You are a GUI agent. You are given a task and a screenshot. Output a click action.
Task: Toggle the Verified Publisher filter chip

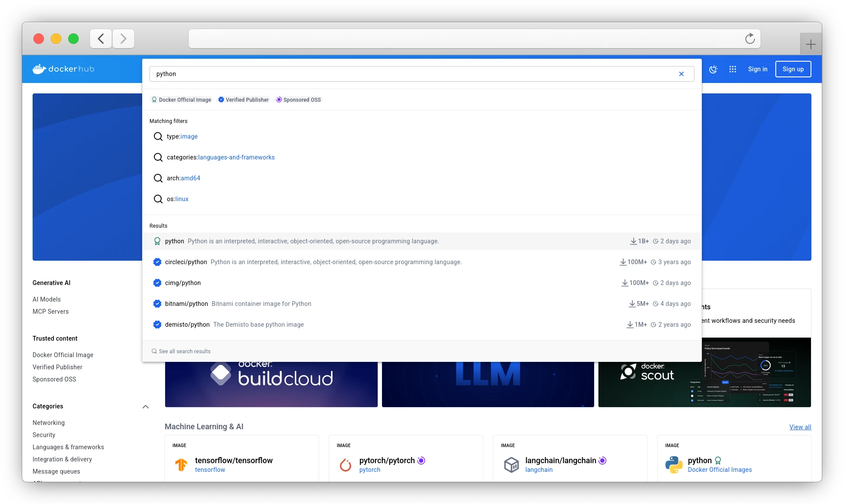click(243, 99)
